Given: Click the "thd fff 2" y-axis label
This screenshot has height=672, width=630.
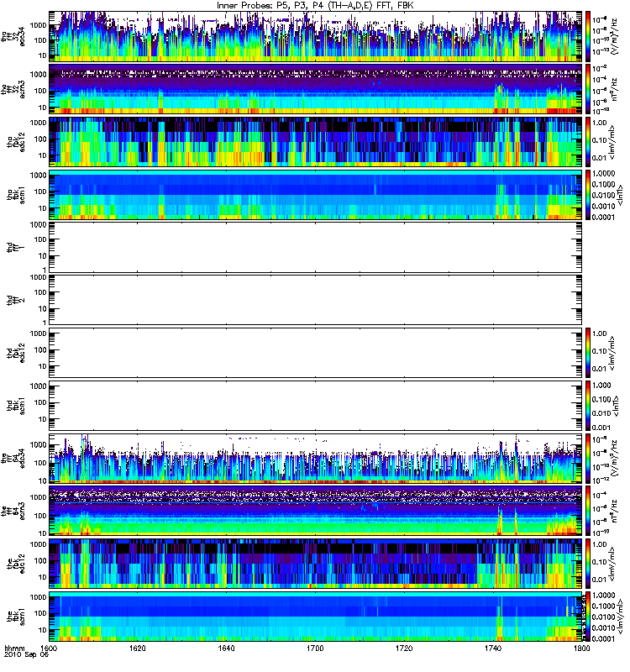Looking at the screenshot, I should 15,300.
